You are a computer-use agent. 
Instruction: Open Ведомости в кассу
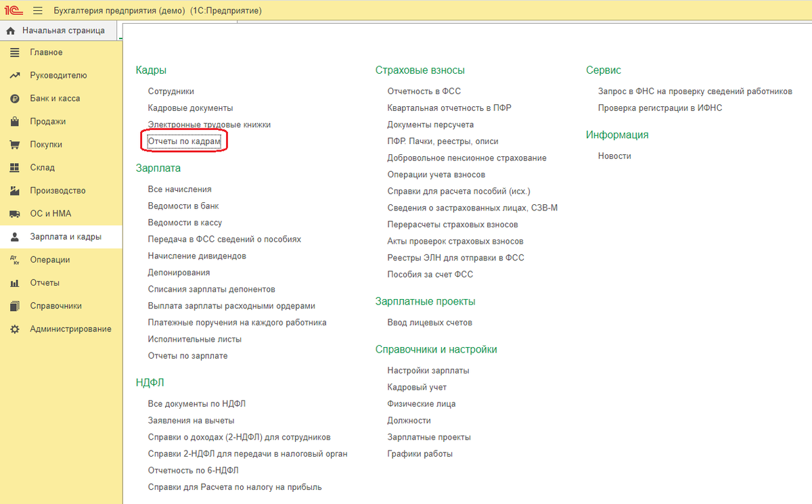[x=185, y=223]
